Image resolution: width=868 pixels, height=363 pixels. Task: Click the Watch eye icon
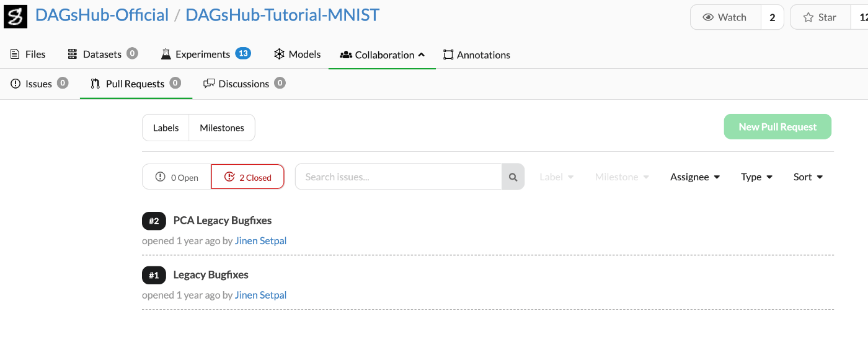pyautogui.click(x=708, y=17)
